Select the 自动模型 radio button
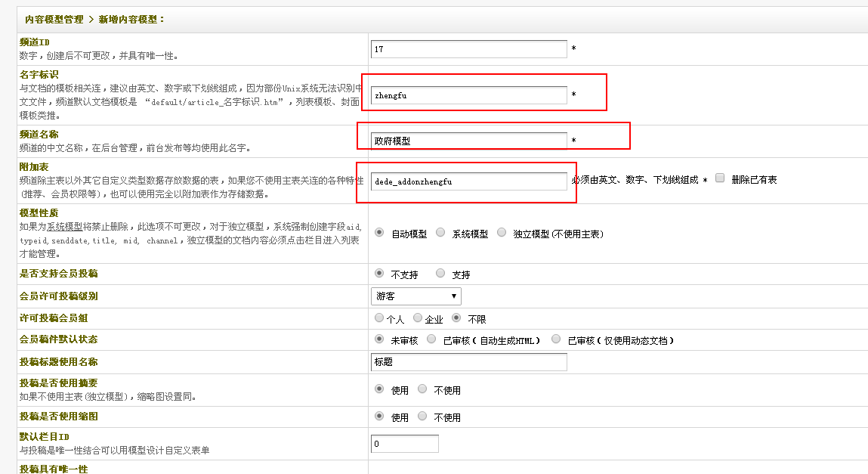 379,233
